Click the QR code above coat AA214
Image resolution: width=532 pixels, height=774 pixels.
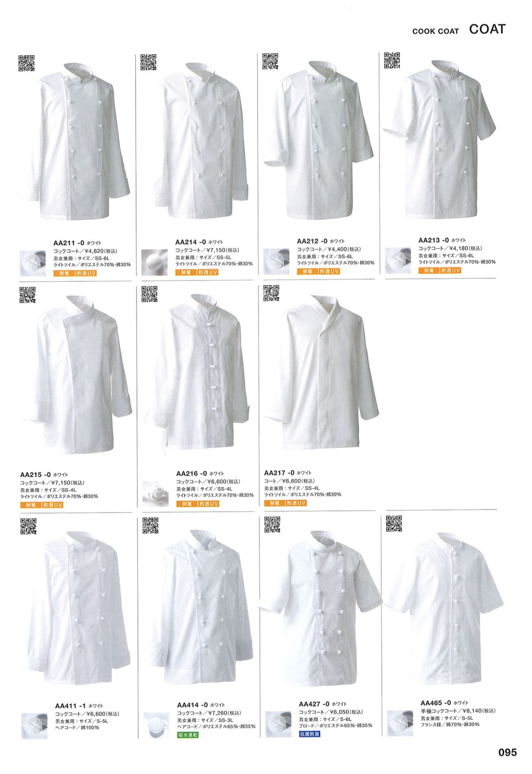(x=148, y=62)
